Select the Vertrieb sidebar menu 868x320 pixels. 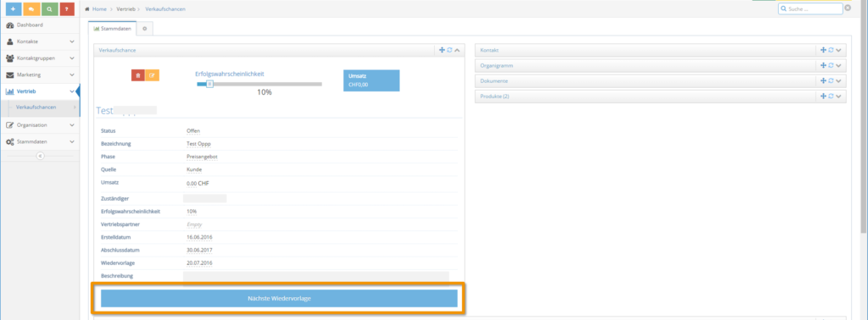40,91
